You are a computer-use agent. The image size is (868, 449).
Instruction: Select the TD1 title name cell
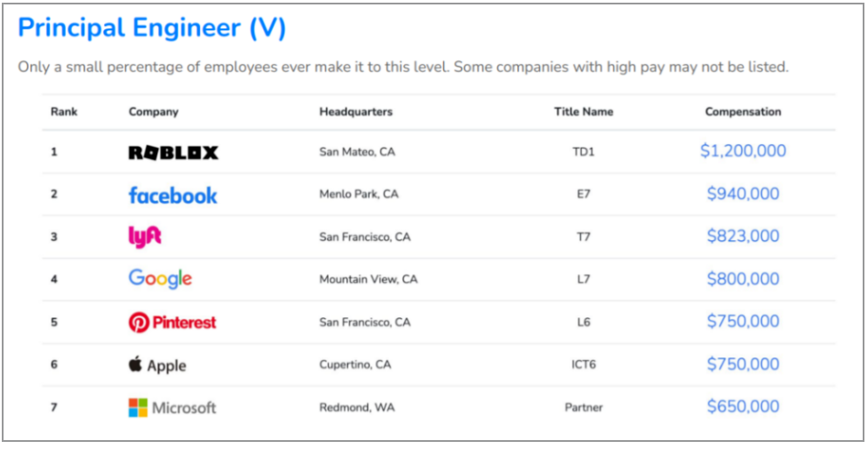point(584,151)
